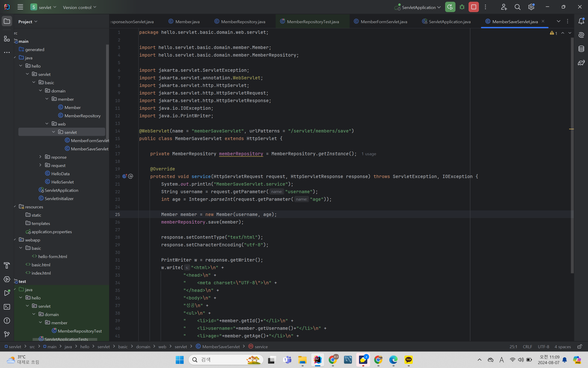Stop the running application
Viewport: 588px width, 368px height.
click(x=474, y=7)
